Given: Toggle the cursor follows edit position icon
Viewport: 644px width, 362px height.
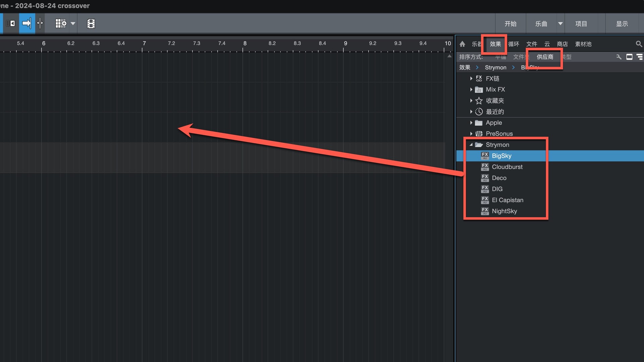Looking at the screenshot, I should coord(40,23).
